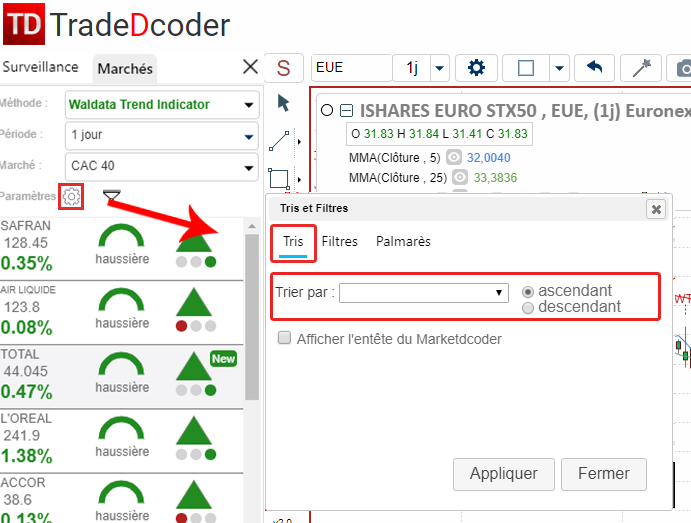691x523 pixels.
Task: Expand rectangle tool submenu arrow
Action: (x=299, y=180)
